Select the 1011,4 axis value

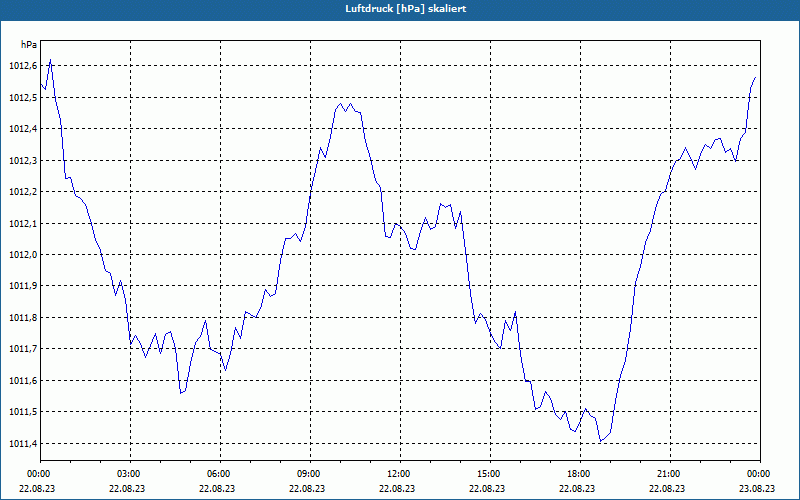coord(23,443)
